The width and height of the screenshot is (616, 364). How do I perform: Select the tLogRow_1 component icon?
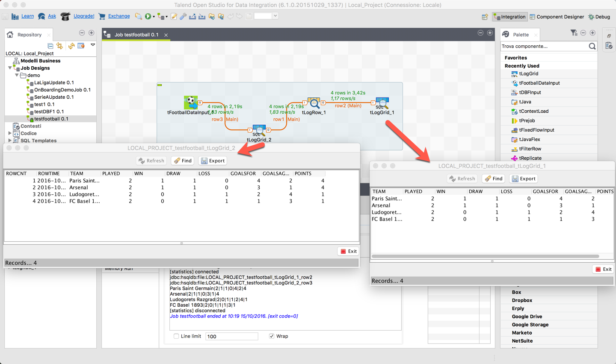[314, 103]
